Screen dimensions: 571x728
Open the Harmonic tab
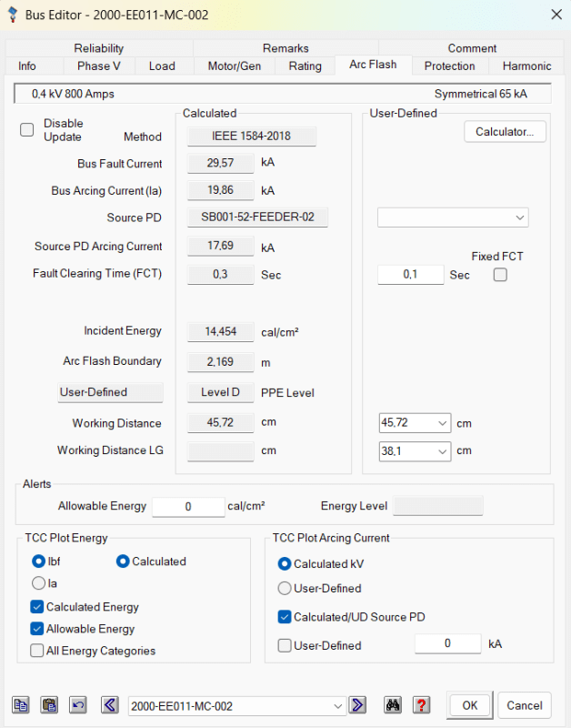(x=526, y=66)
